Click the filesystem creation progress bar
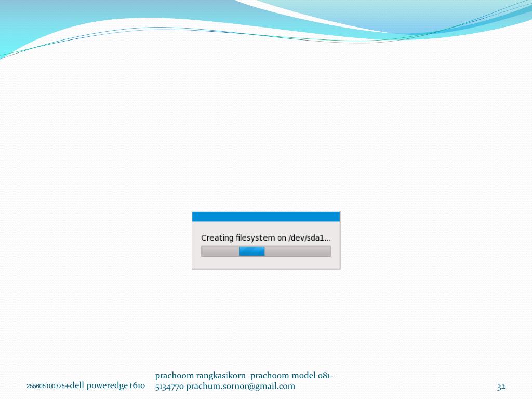This screenshot has height=399, width=532. 265,251
